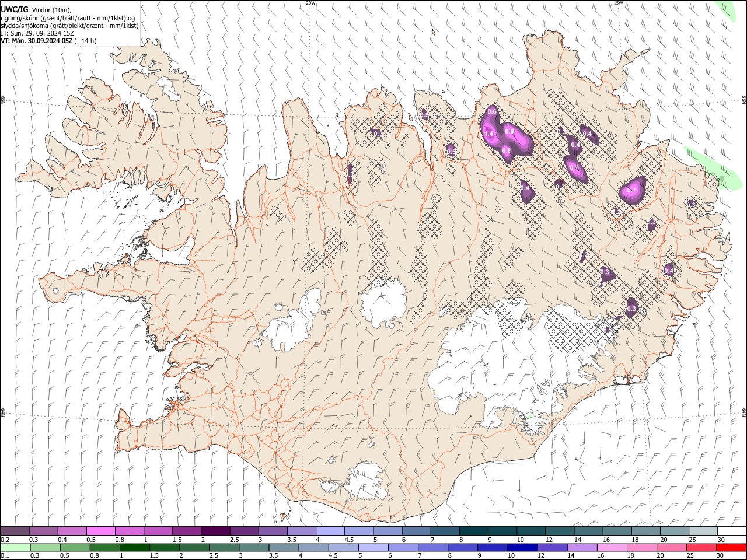Select the 3 grey-green swatch, bottom legend row
The image size is (747, 560).
254,547
